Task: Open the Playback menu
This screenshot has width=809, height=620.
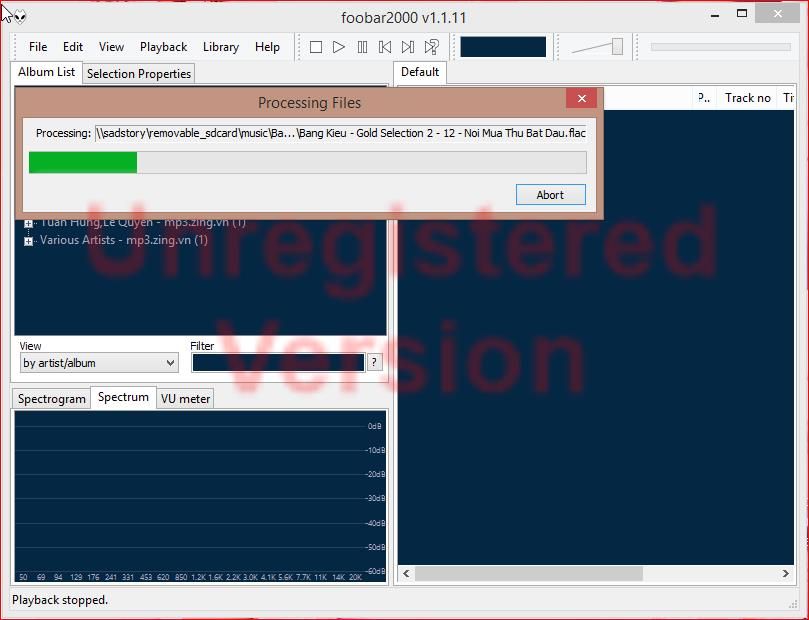Action: pos(164,47)
